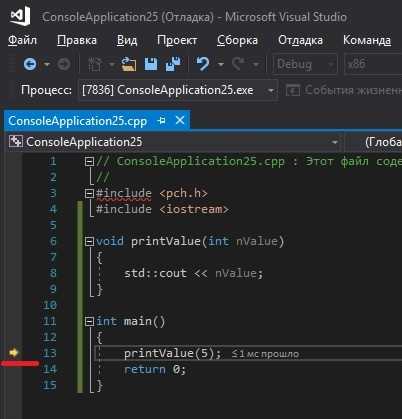
Task: Click breakpoint margin next to line 14
Action: point(14,369)
